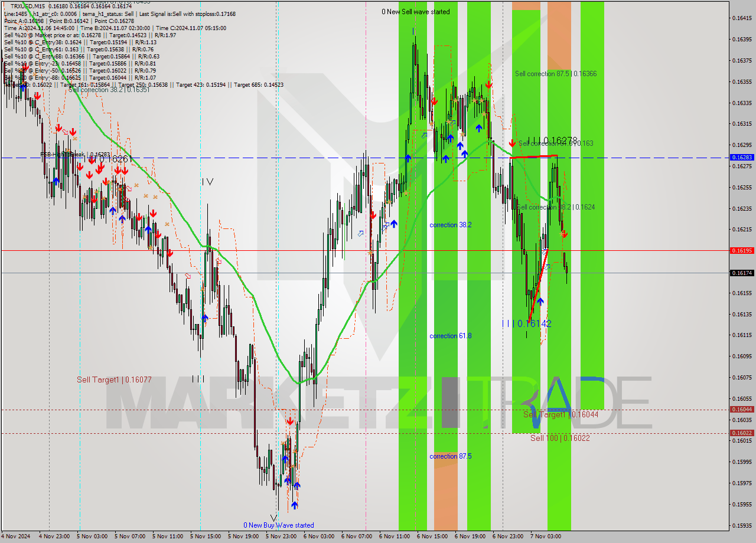The image size is (756, 543).
Task: Click the '| | | 0.16278' wave label
Action: (552, 140)
